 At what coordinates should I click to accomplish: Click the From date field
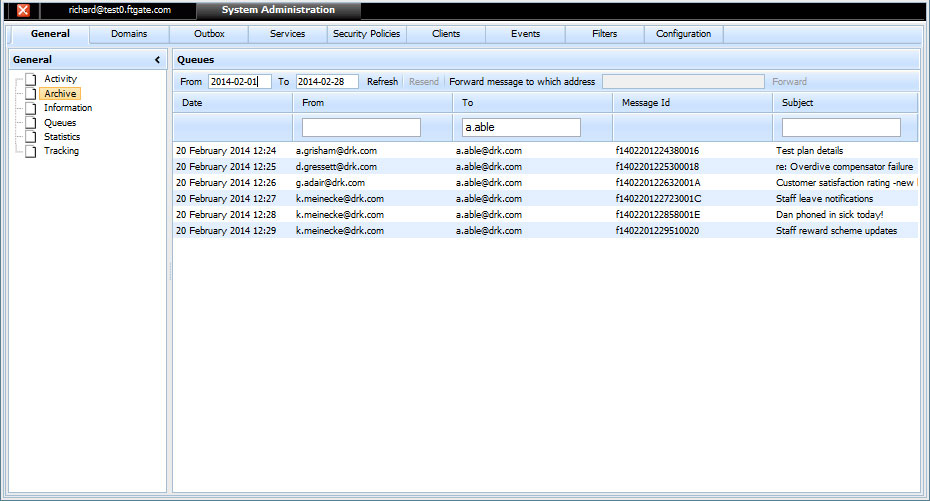(240, 82)
